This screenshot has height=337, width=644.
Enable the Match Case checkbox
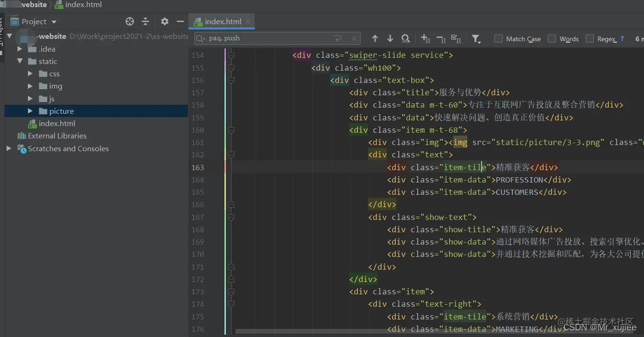(x=498, y=39)
